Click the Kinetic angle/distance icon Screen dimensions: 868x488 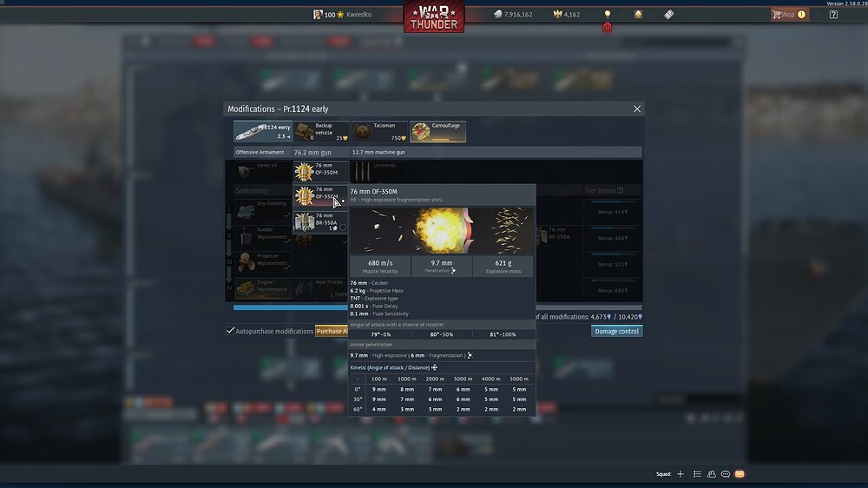pyautogui.click(x=434, y=367)
